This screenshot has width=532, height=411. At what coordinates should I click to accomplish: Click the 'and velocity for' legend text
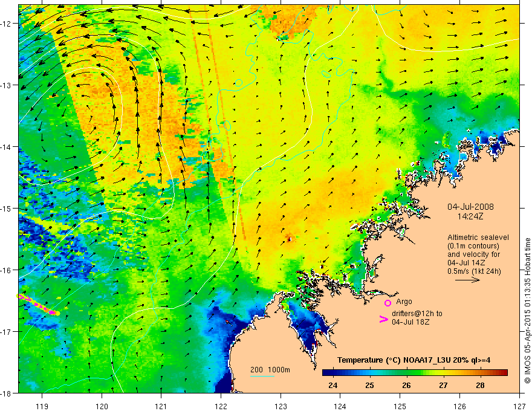[x=473, y=254]
